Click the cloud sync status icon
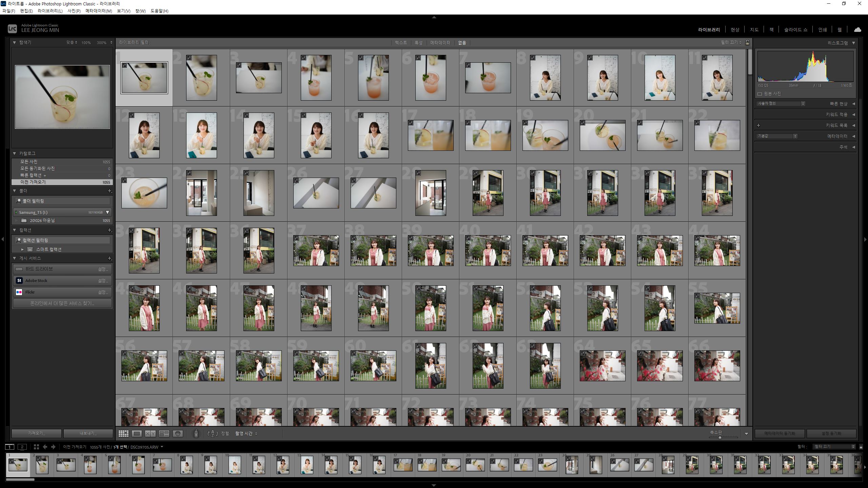 857,30
